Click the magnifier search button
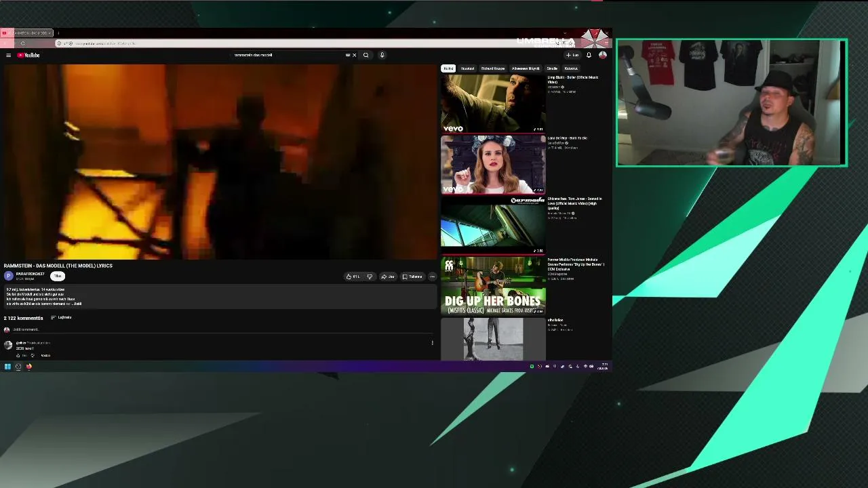868x488 pixels. 366,56
